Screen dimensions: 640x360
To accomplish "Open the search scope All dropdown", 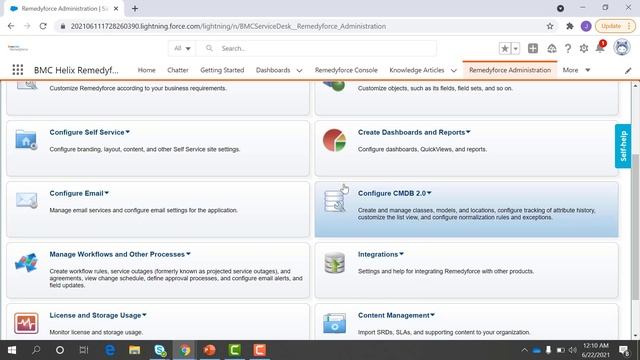I will coord(182,48).
